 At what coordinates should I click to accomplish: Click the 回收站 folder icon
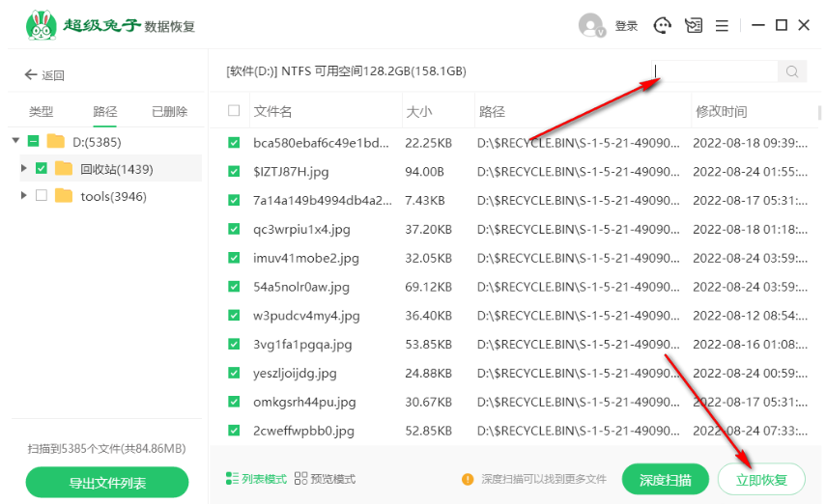coord(64,169)
